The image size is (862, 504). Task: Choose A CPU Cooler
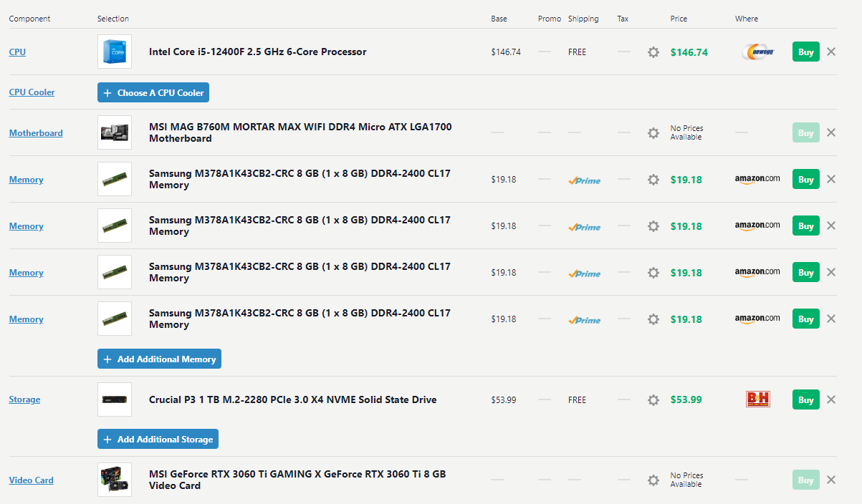pos(153,92)
